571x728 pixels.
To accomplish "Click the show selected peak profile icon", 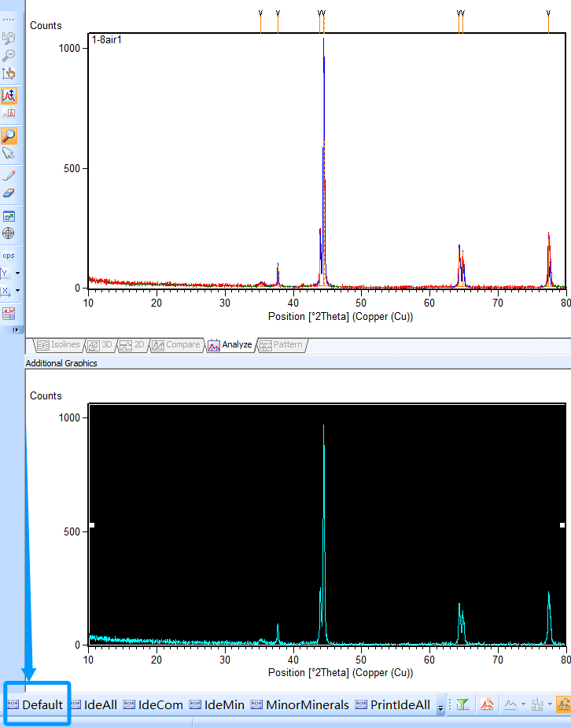I will (9, 113).
